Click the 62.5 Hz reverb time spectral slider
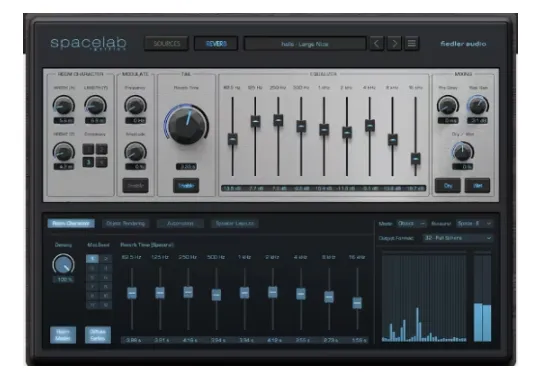 [132, 293]
